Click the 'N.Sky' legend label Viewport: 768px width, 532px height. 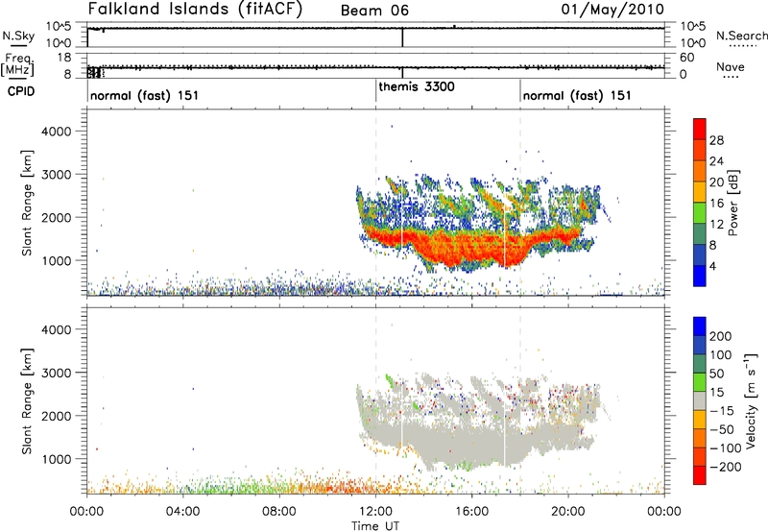(18, 36)
